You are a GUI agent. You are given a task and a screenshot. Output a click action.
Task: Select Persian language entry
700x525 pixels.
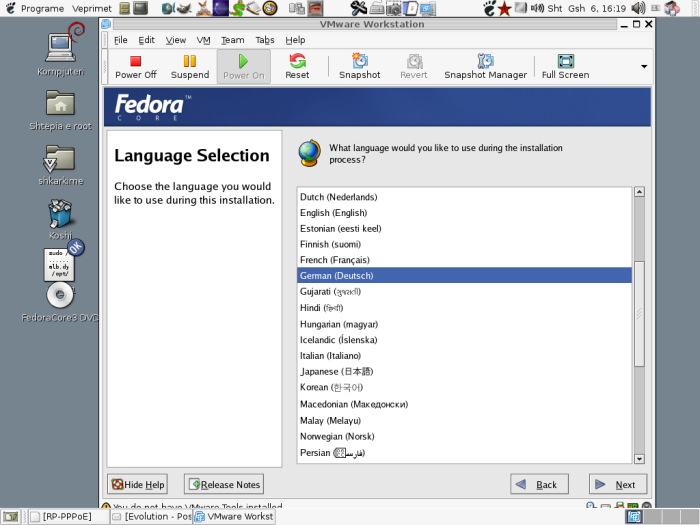[x=464, y=453]
